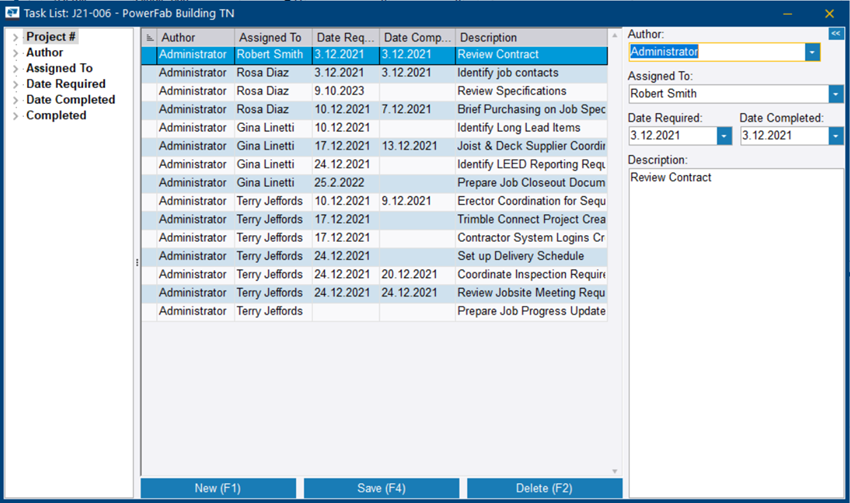Click the scroll down arrow of the grid
850x503 pixels.
[x=614, y=471]
